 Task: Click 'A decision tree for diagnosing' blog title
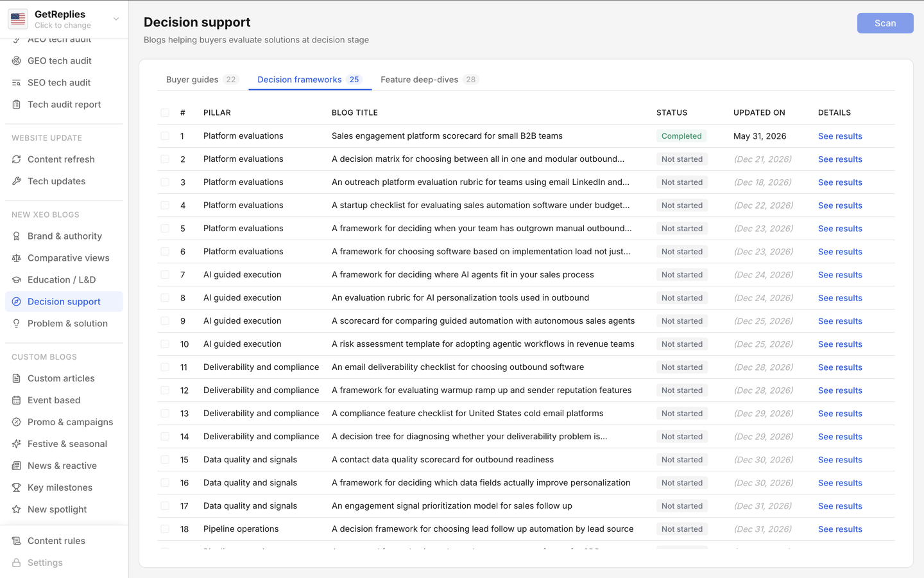[x=470, y=437]
